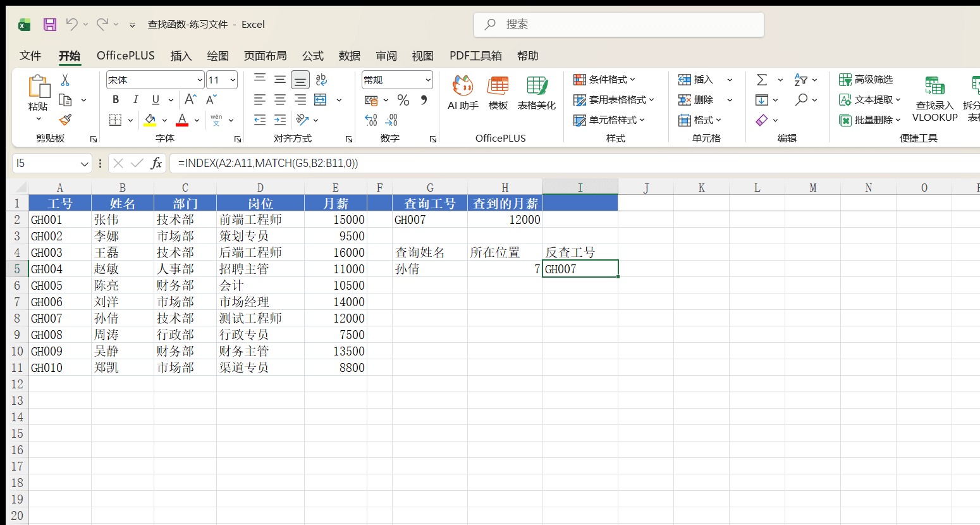
Task: Click AutoSum sigma icon
Action: [762, 80]
